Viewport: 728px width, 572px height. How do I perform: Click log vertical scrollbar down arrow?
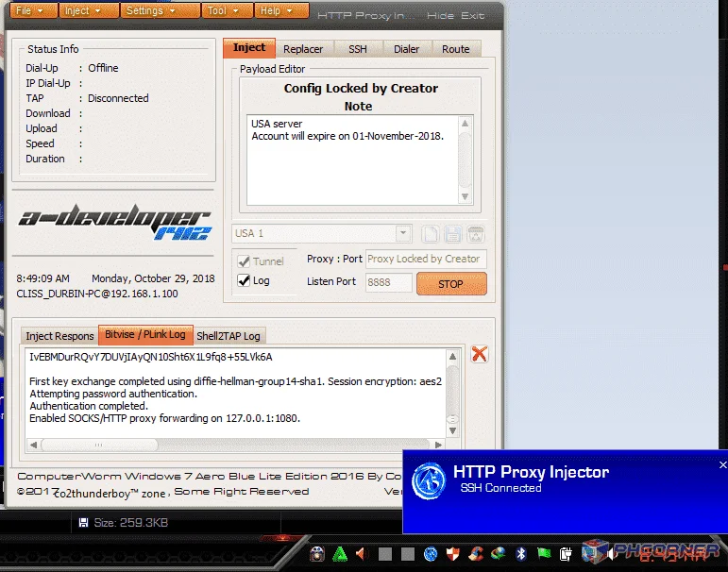pos(452,430)
